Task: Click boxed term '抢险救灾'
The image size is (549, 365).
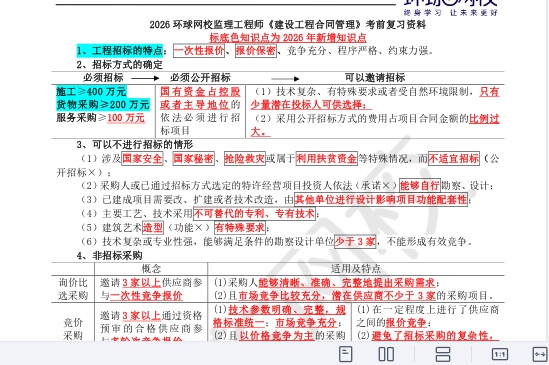Action: click(x=244, y=159)
